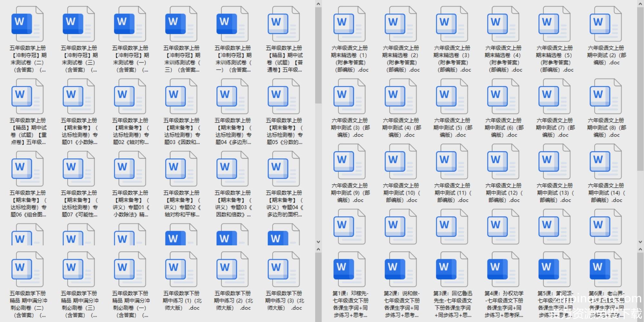Select the file name 讲义 专题02《轴对称和平移
644x322 pixels.
click(x=182, y=204)
